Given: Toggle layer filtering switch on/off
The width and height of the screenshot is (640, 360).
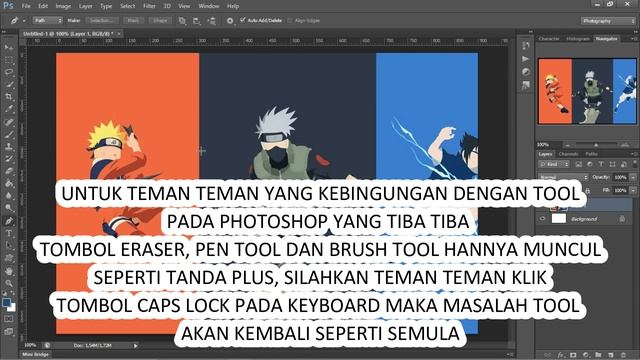Looking at the screenshot, I should click(x=635, y=164).
